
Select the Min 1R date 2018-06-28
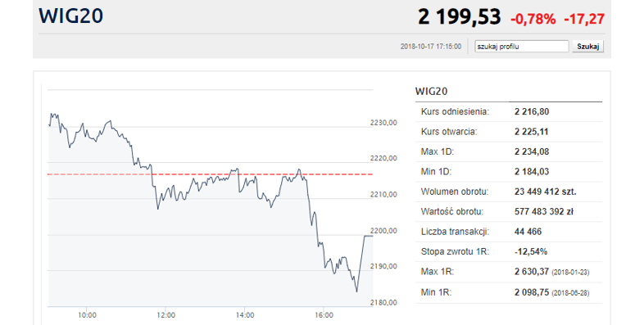pos(570,293)
